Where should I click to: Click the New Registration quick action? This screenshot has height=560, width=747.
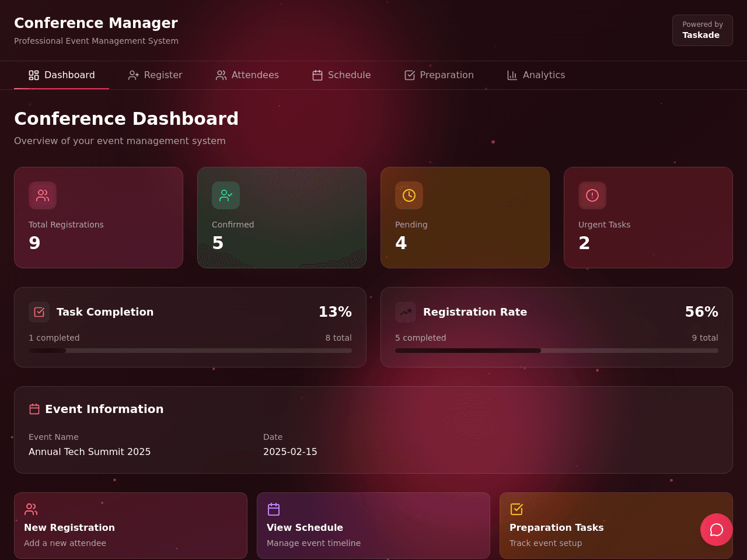(x=131, y=526)
